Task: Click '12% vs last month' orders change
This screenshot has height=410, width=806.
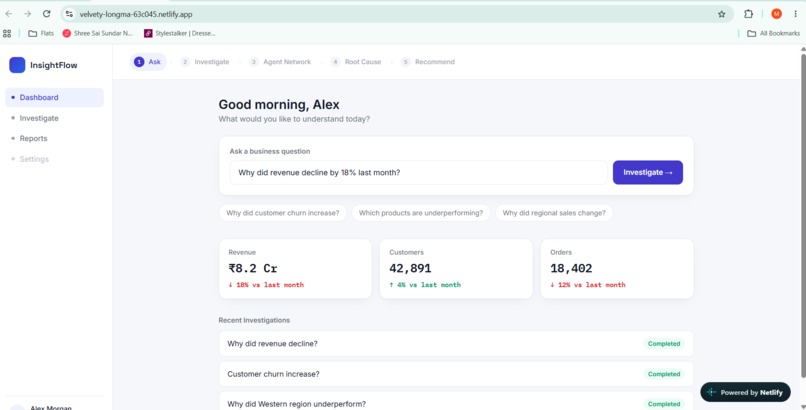Action: [588, 285]
